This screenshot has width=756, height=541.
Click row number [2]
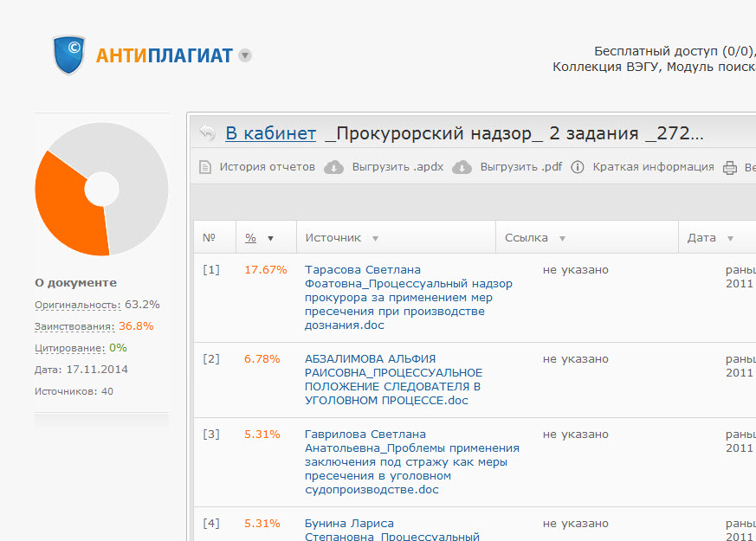(x=211, y=359)
